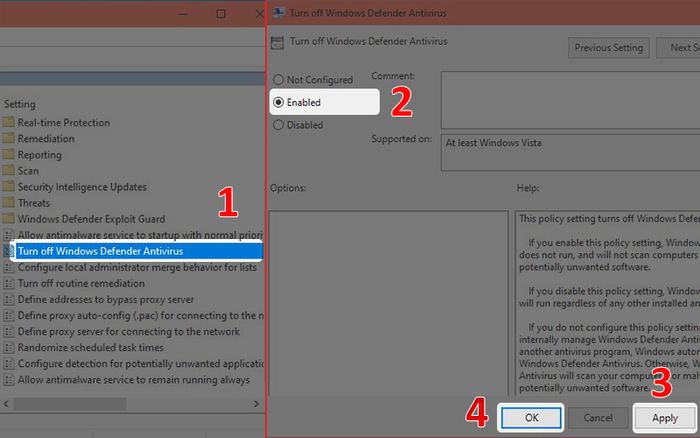Select 'Scan' folder name
The image size is (700, 438).
coord(28,171)
